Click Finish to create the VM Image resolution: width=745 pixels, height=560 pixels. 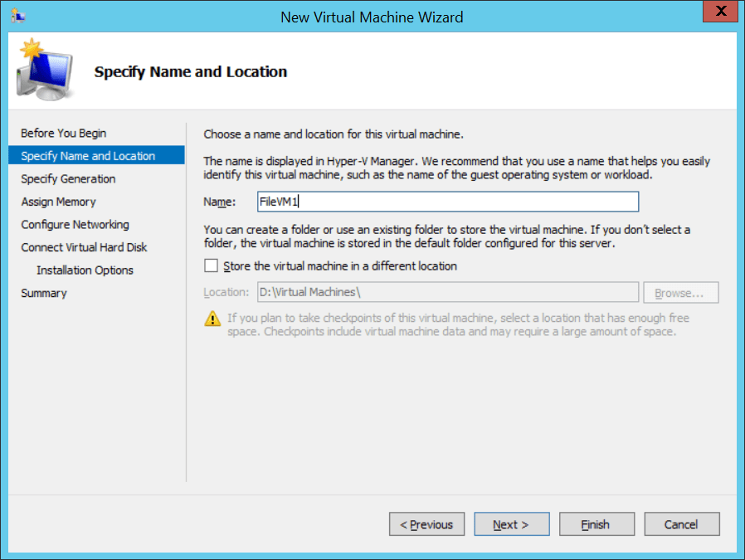pyautogui.click(x=596, y=523)
